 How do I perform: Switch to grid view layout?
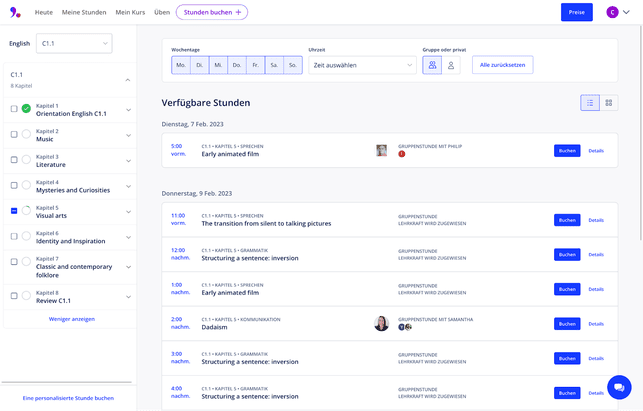[609, 102]
